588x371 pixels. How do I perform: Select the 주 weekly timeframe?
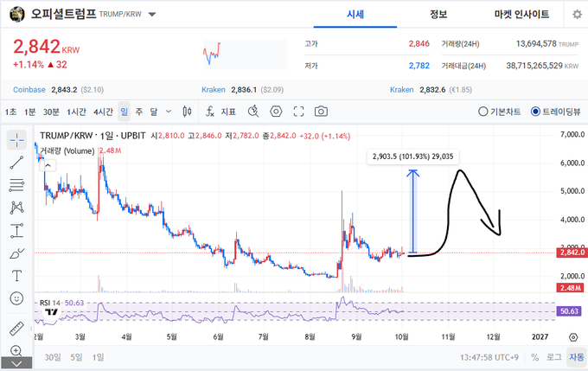coord(139,112)
